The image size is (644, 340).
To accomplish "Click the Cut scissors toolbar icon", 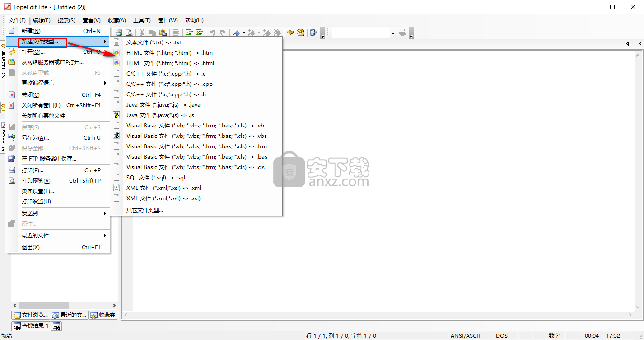I will [142, 33].
